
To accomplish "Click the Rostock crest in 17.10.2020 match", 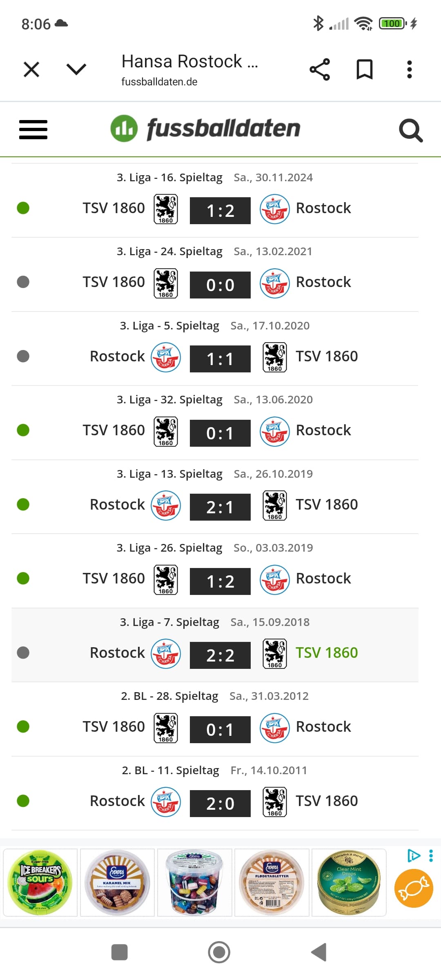I will (166, 357).
